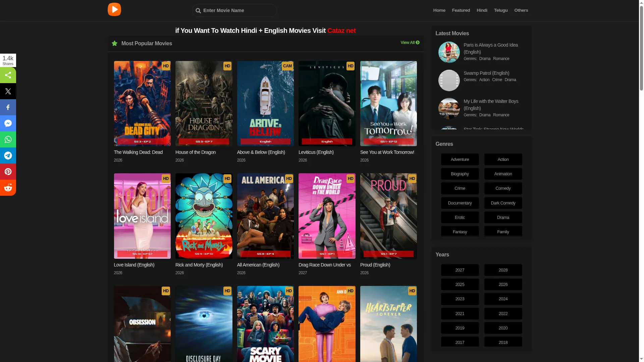Share on X (Twitter) icon

[8, 91]
